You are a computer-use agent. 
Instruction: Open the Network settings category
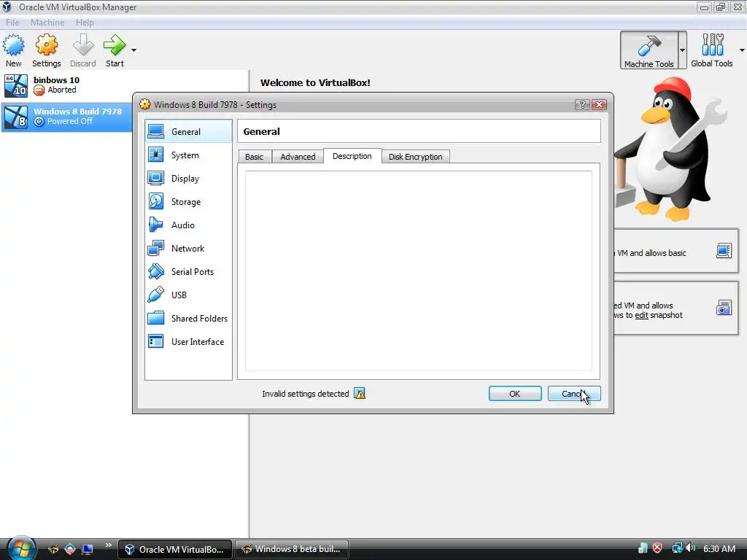[x=188, y=248]
